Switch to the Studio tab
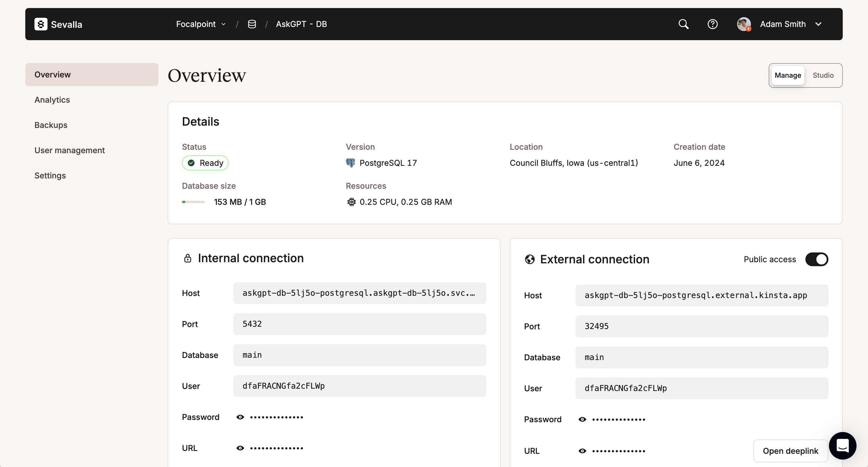 [x=823, y=75]
